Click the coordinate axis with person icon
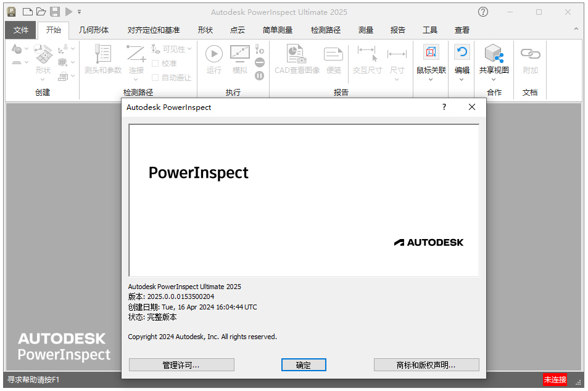Image resolution: width=588 pixels, height=391 pixels. [x=62, y=49]
